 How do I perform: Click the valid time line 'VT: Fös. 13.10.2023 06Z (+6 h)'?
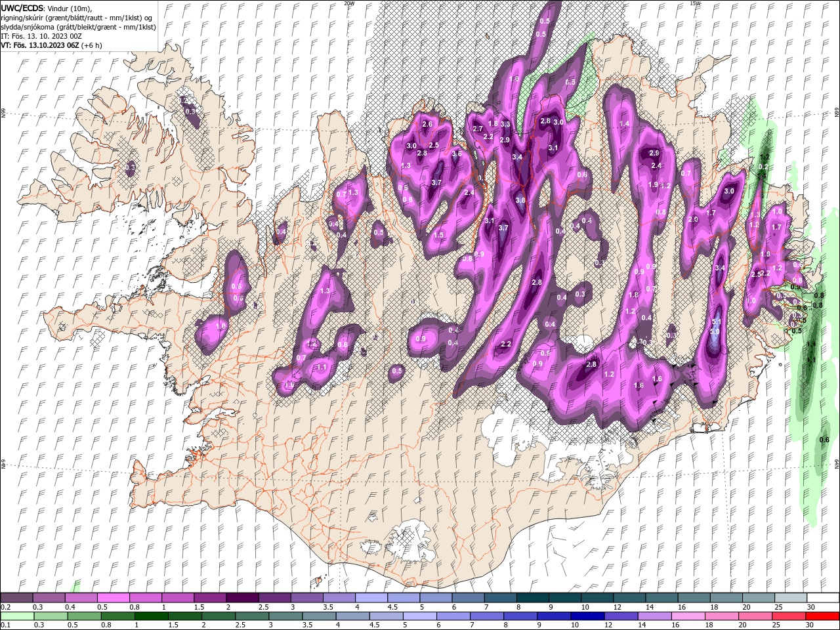coord(51,45)
